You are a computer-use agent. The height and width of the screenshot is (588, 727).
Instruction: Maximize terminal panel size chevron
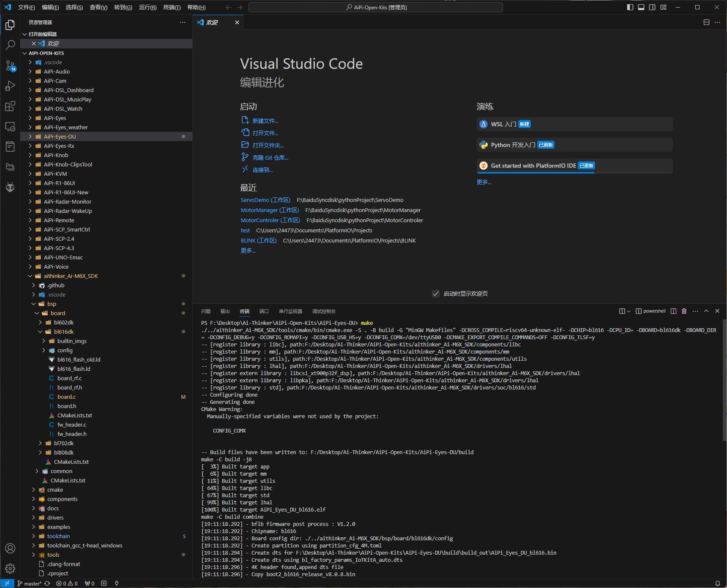706,311
